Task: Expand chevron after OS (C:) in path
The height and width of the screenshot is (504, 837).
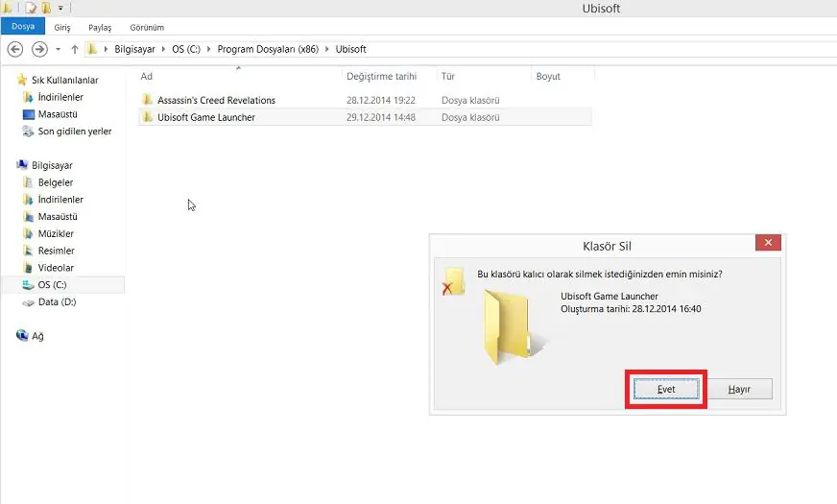Action: point(208,49)
